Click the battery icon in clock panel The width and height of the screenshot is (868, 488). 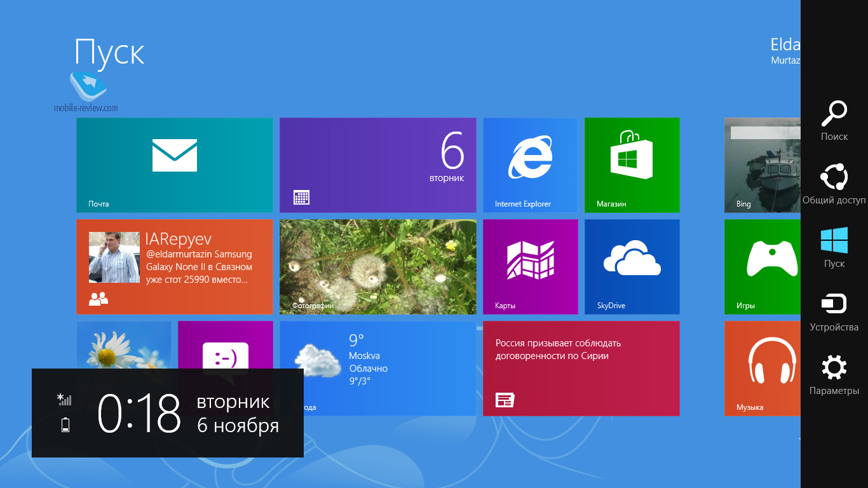(x=65, y=425)
